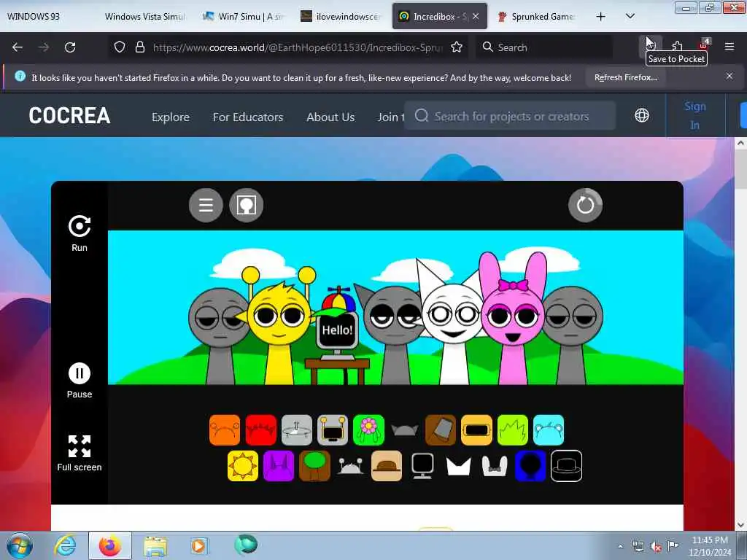Choose the purple horned character icon
This screenshot has height=560, width=747.
279,466
